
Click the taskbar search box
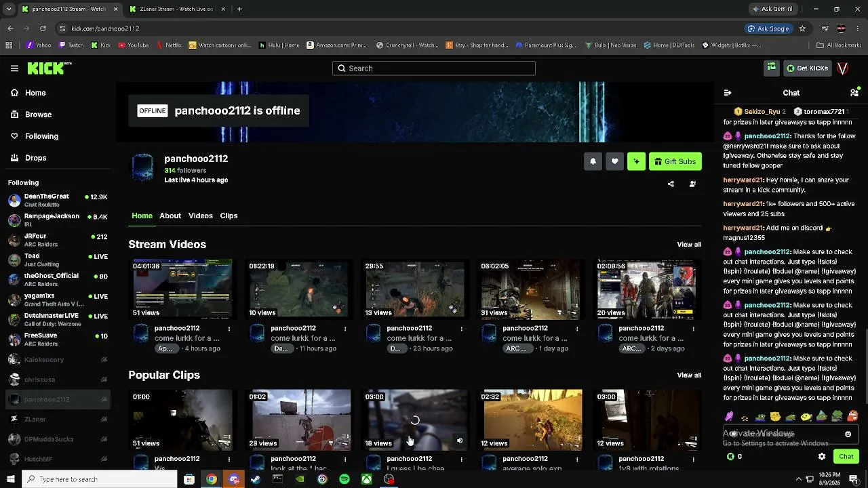click(x=100, y=479)
